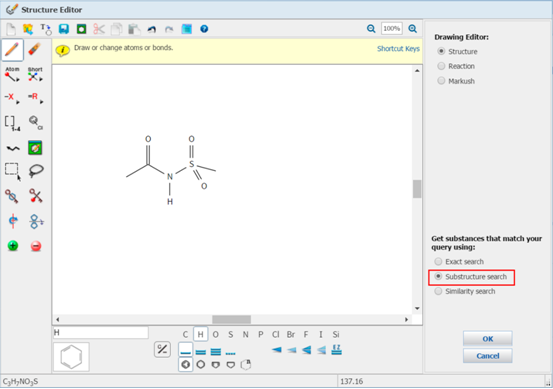Select the dashed unspecified bond tool
This screenshot has height=389, width=553.
[230, 352]
